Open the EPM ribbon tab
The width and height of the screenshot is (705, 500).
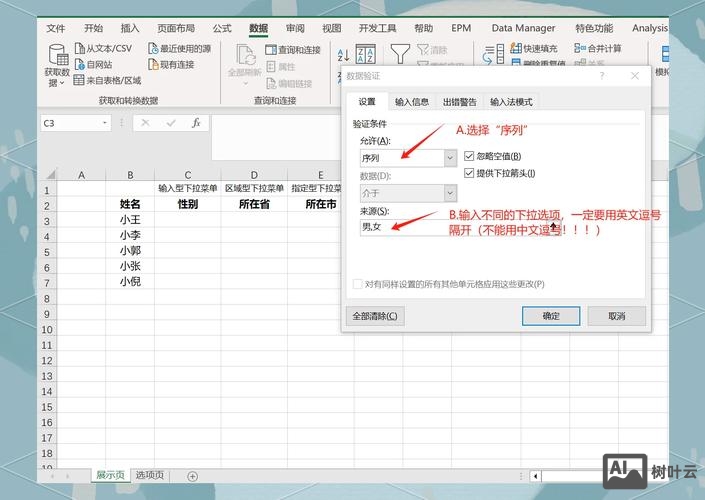pyautogui.click(x=461, y=28)
